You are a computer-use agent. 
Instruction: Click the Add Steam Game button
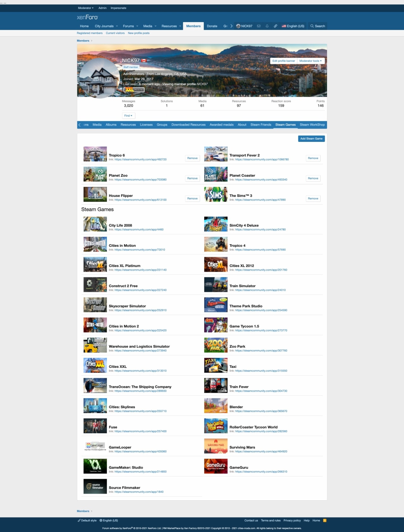[x=311, y=139]
